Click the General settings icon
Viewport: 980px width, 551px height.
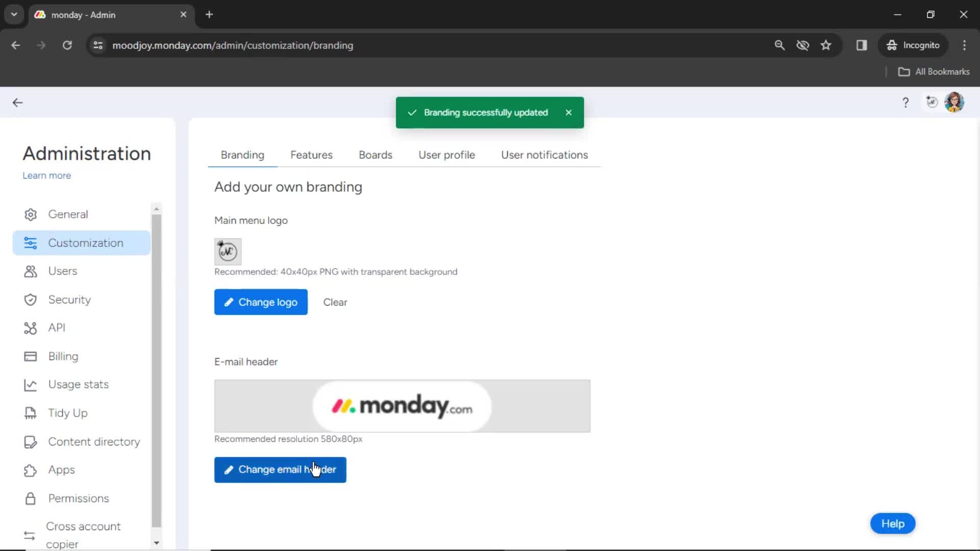pos(31,214)
